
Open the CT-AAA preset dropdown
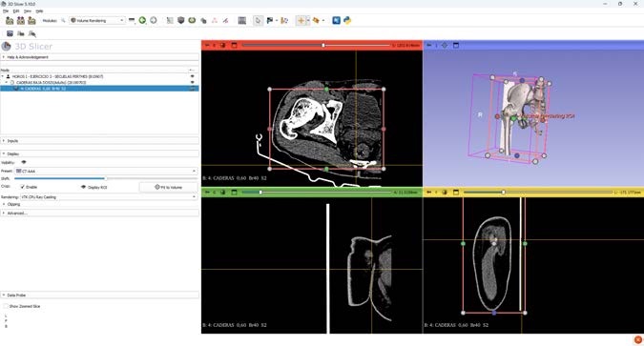(106, 171)
